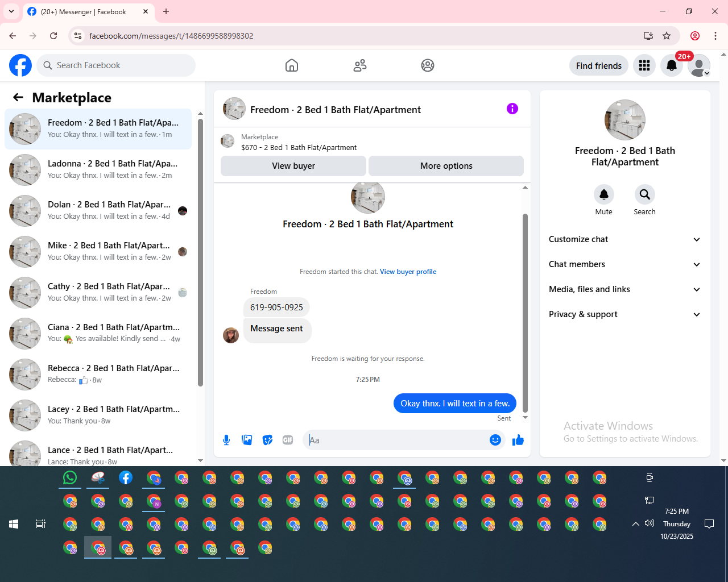Viewport: 728px width, 582px height.
Task: Open the emoji picker in message box
Action: tap(495, 440)
